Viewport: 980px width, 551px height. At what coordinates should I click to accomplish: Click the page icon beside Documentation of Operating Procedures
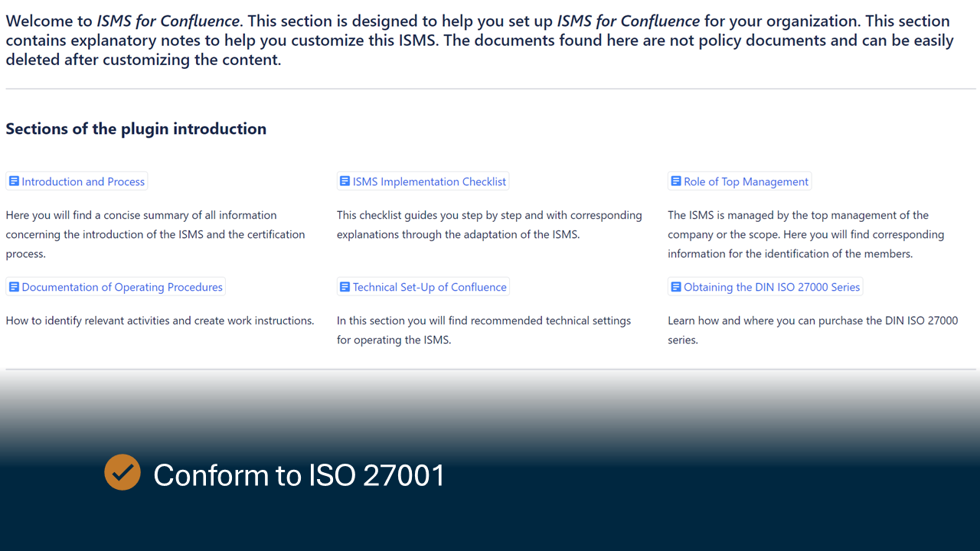pyautogui.click(x=14, y=287)
